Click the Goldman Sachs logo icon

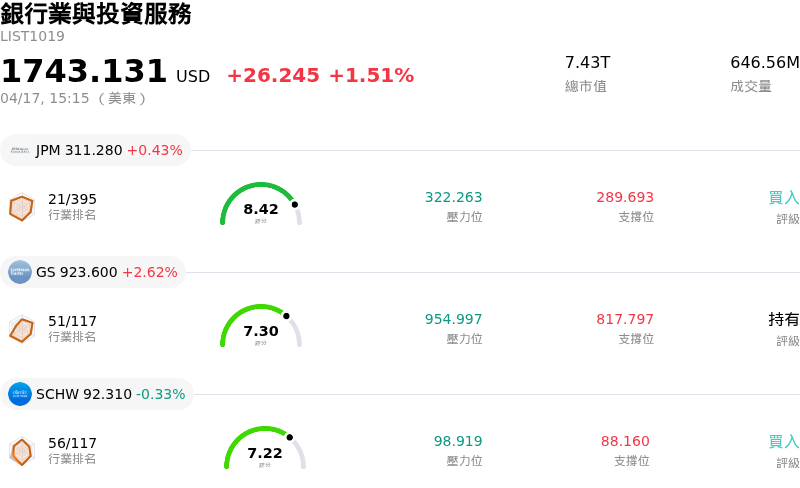point(20,272)
